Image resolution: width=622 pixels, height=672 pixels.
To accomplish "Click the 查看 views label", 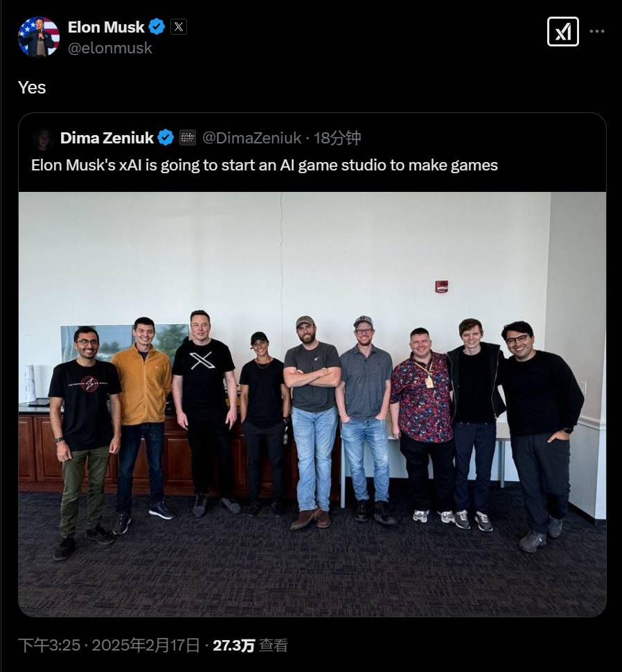I will (274, 646).
